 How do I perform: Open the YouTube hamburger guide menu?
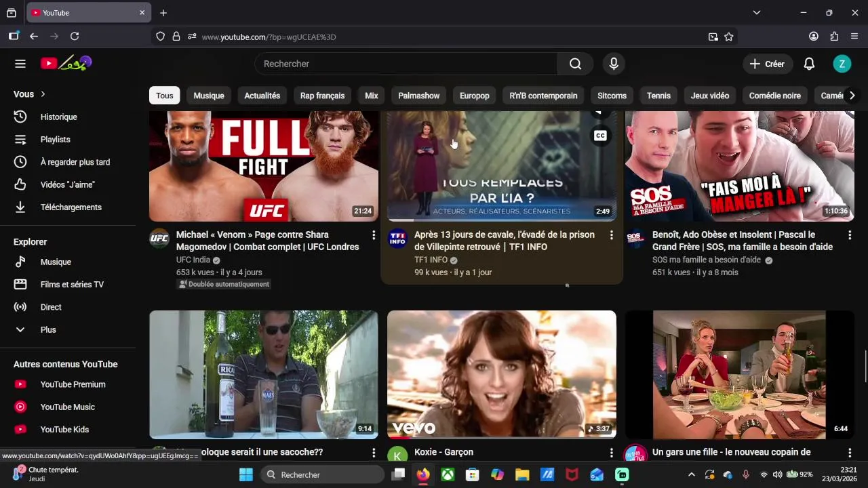pyautogui.click(x=20, y=64)
